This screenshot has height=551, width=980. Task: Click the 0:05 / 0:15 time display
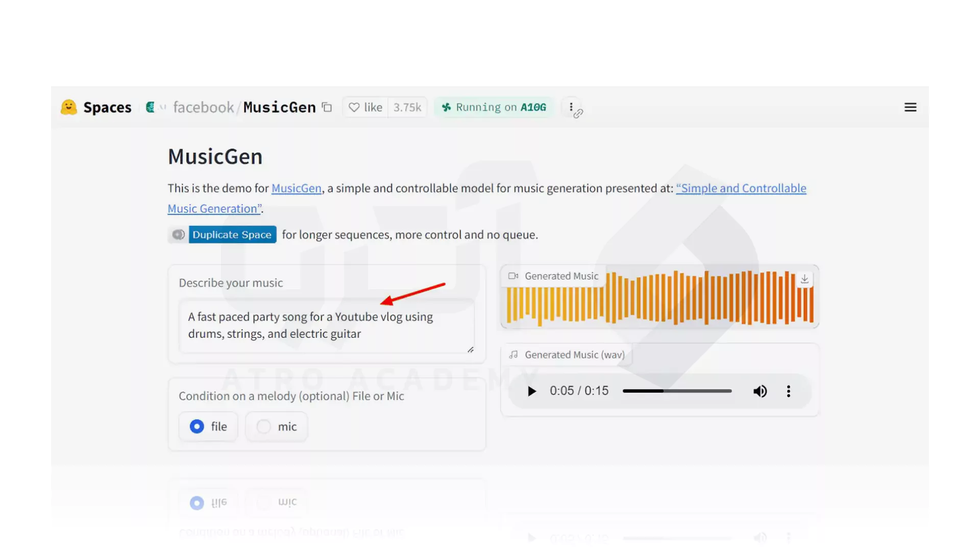pos(579,391)
